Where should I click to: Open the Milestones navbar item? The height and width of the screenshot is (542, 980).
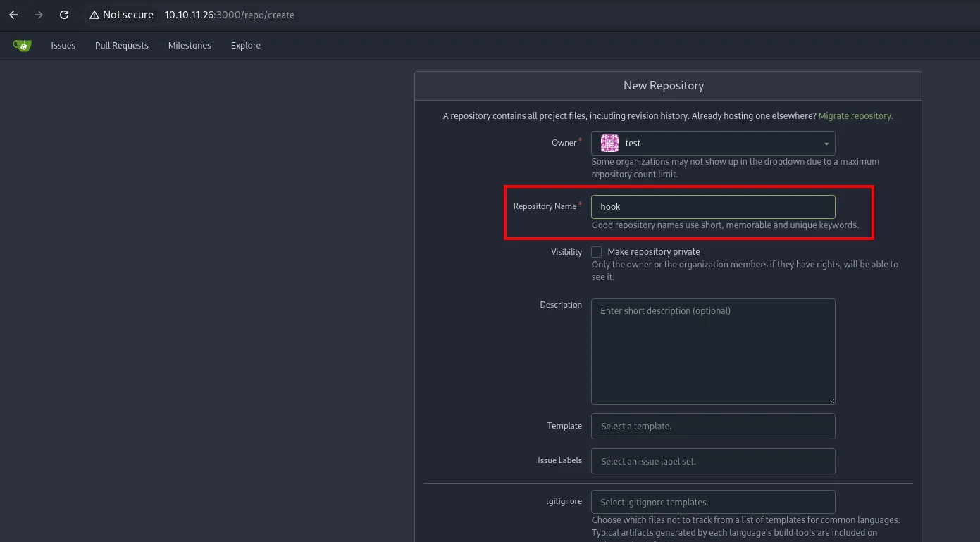click(x=190, y=46)
